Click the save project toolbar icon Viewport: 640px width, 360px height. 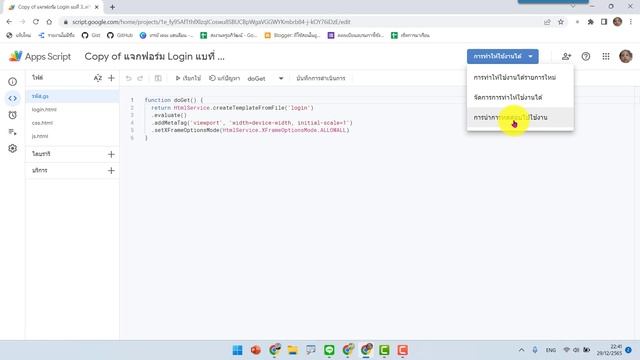158,78
